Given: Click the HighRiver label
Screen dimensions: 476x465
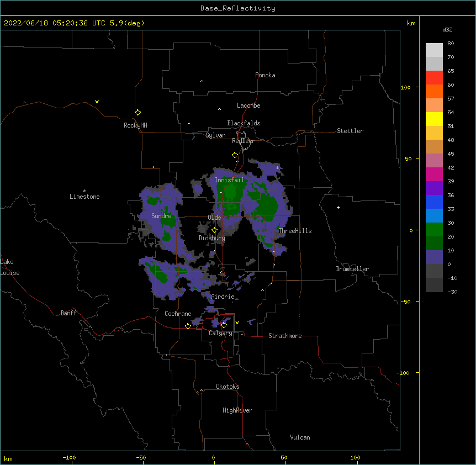Looking at the screenshot, I should point(237,410).
